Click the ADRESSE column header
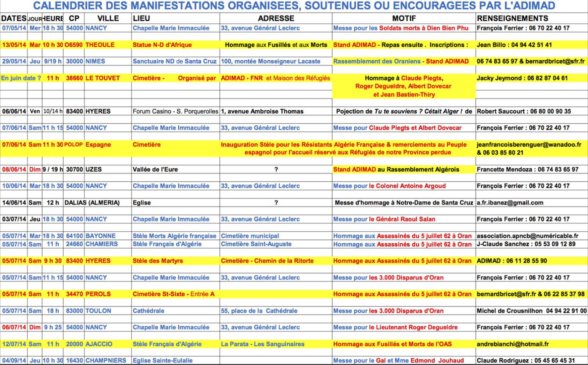The height and width of the screenshot is (365, 588). point(276,18)
